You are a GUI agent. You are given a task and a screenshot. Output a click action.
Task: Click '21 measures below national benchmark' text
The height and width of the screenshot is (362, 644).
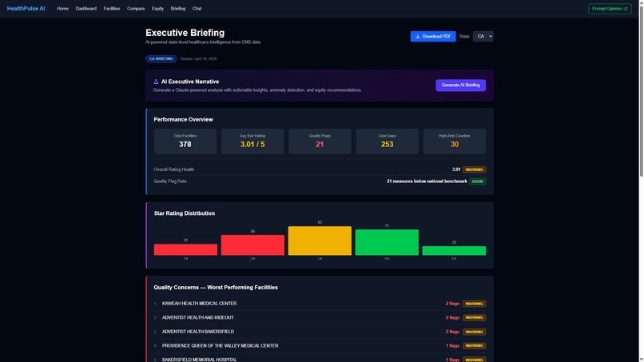click(427, 181)
